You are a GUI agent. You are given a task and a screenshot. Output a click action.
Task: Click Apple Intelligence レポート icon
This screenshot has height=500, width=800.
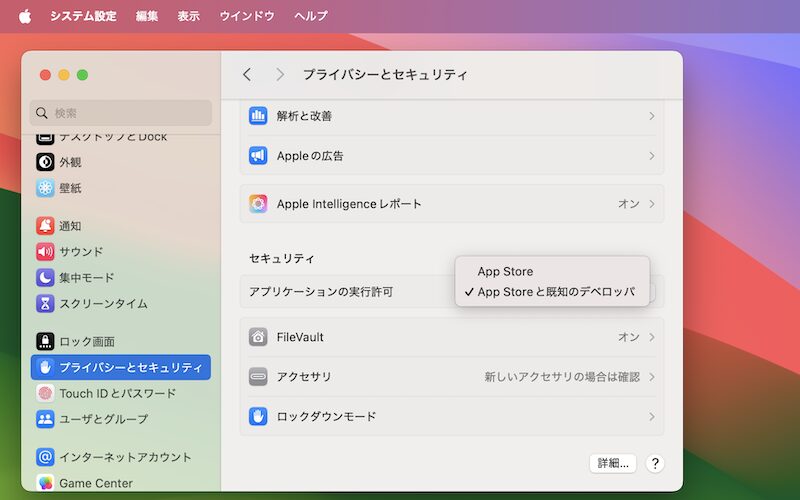(258, 204)
